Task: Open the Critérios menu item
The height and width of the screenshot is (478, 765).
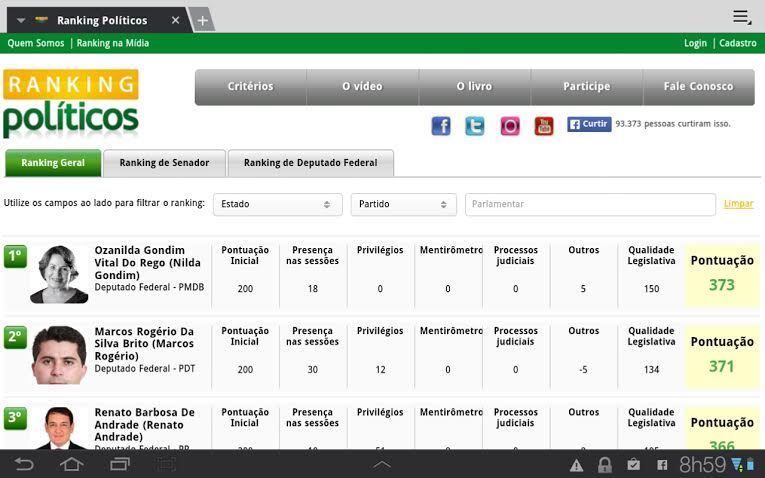Action: pos(250,87)
